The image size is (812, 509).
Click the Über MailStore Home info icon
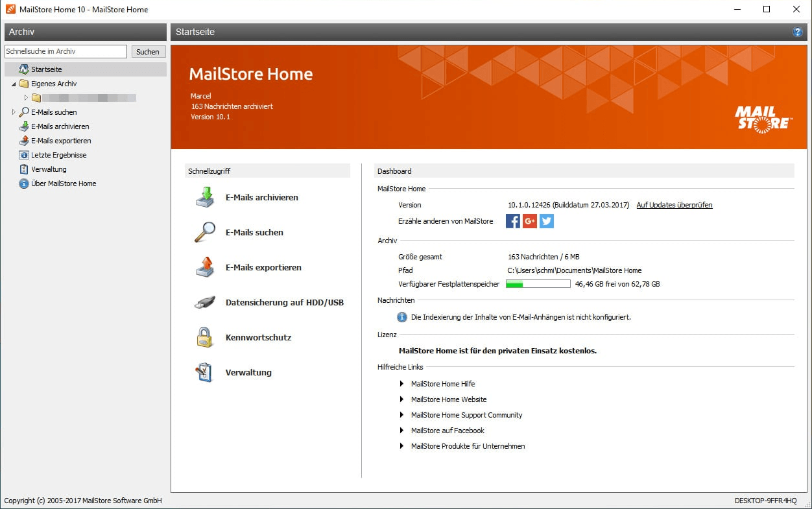[x=24, y=183]
